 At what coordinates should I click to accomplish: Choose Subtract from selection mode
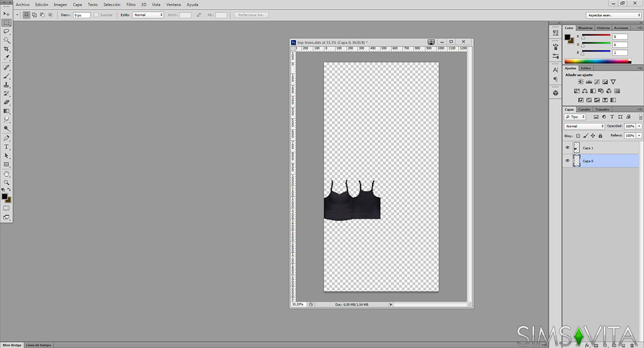pos(42,15)
